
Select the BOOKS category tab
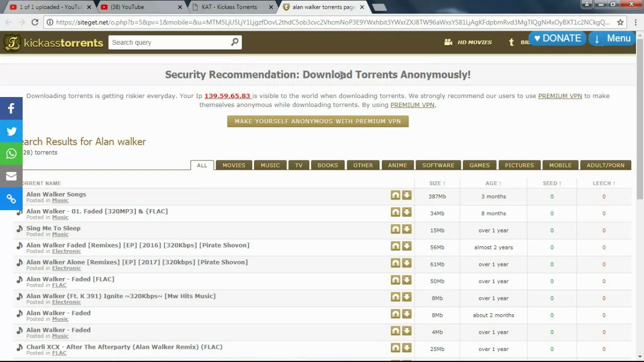pos(328,165)
